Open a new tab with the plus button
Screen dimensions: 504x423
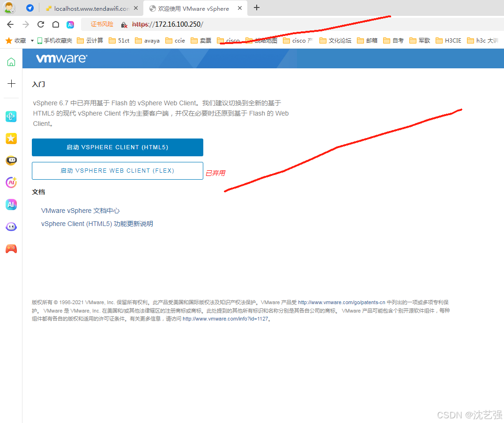coord(257,7)
